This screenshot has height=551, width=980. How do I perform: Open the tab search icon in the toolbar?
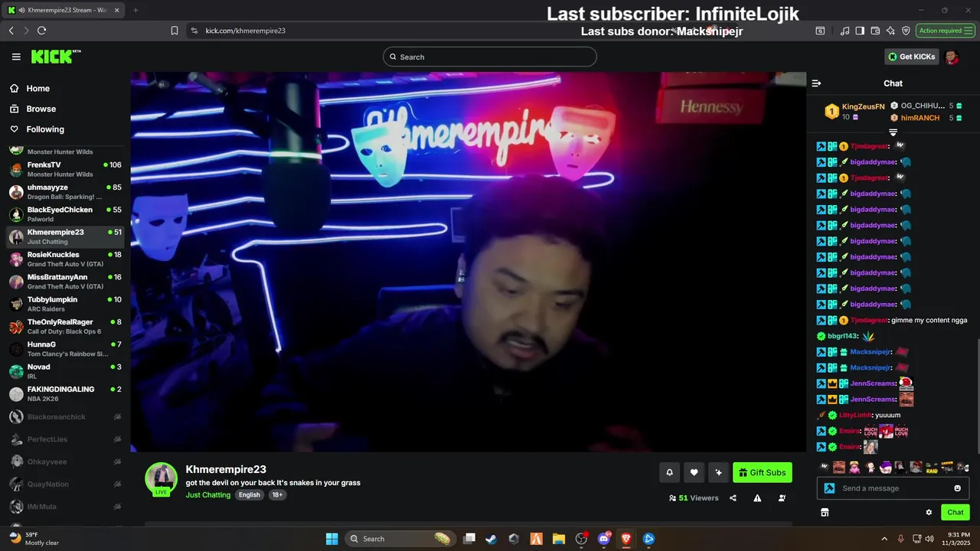pyautogui.click(x=820, y=31)
